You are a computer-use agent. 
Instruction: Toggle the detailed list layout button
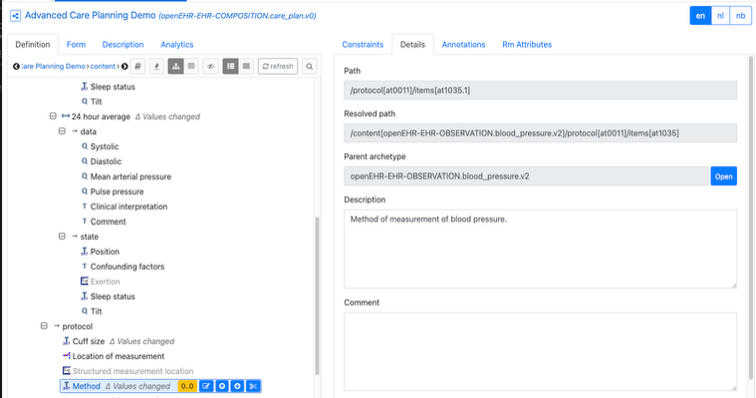click(230, 67)
